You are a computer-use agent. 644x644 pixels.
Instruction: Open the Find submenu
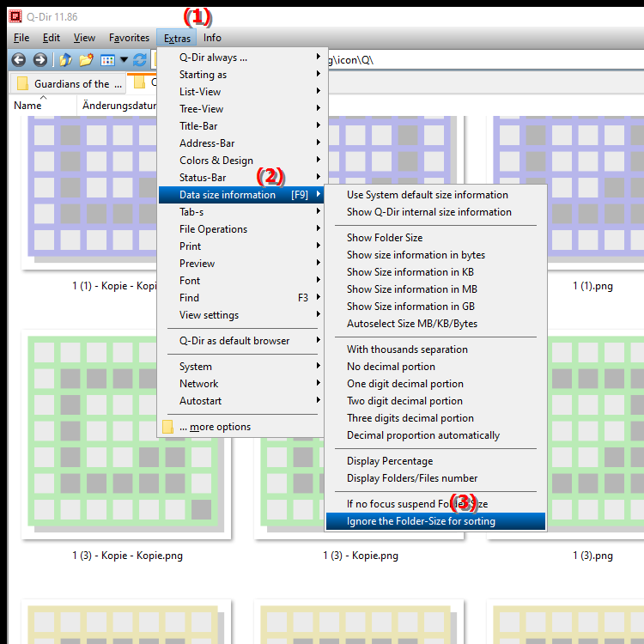point(241,298)
